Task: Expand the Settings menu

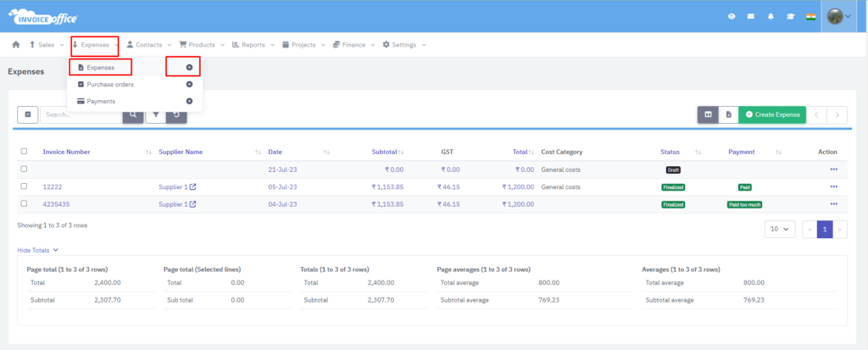Action: 404,45
